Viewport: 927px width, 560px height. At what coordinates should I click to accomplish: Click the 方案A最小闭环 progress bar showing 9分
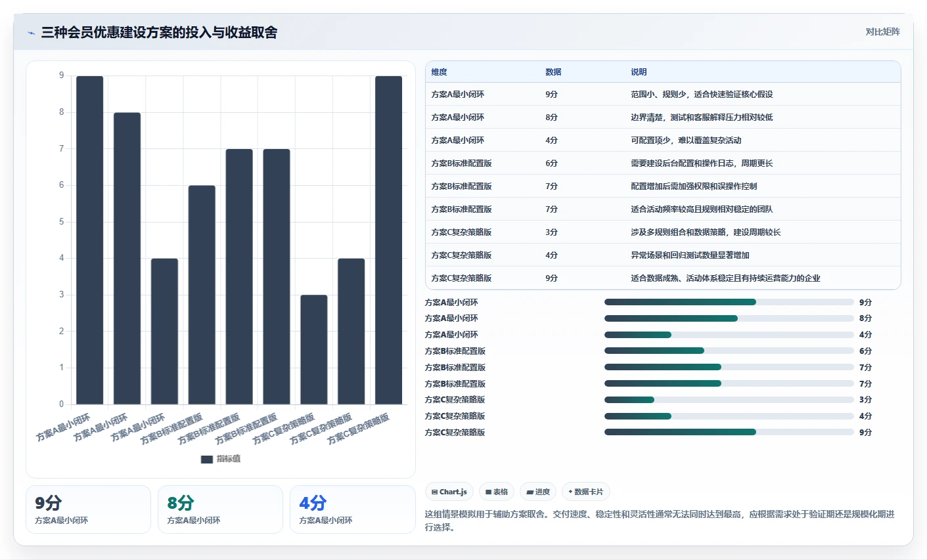729,302
